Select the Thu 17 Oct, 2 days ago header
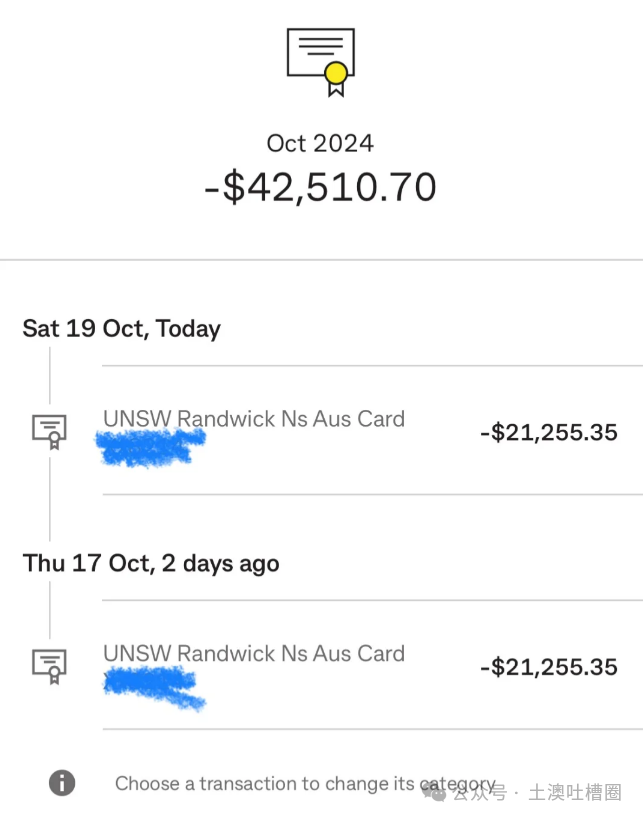Image resolution: width=643 pixels, height=819 pixels. click(x=151, y=563)
